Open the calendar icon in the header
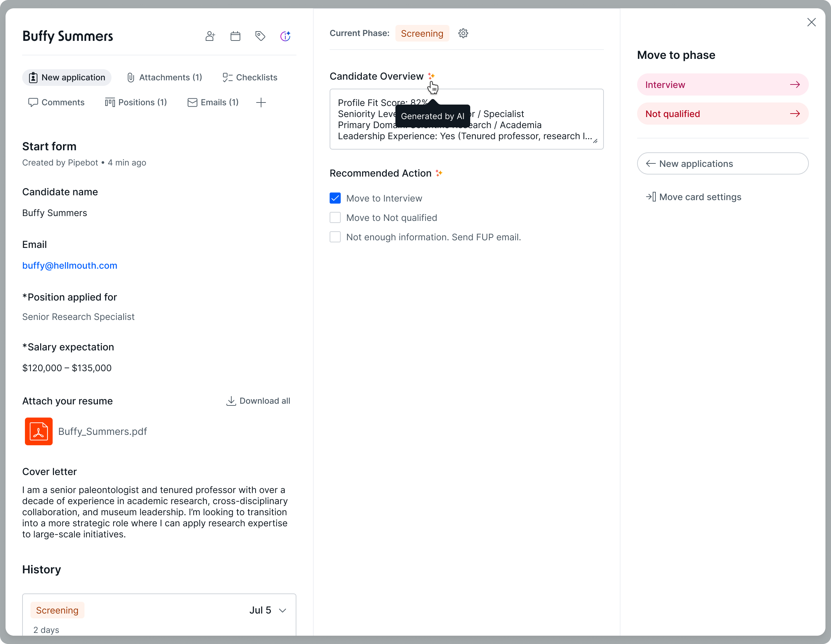 (235, 36)
